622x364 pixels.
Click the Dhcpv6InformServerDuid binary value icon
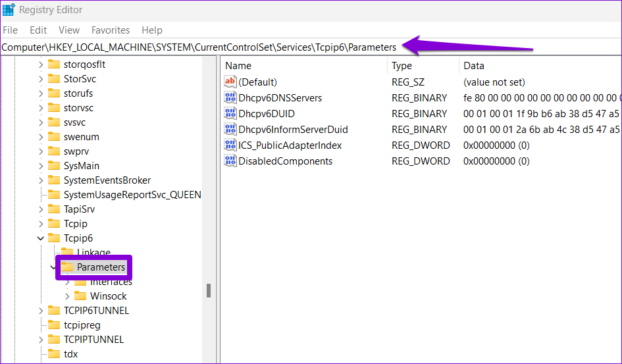[230, 130]
